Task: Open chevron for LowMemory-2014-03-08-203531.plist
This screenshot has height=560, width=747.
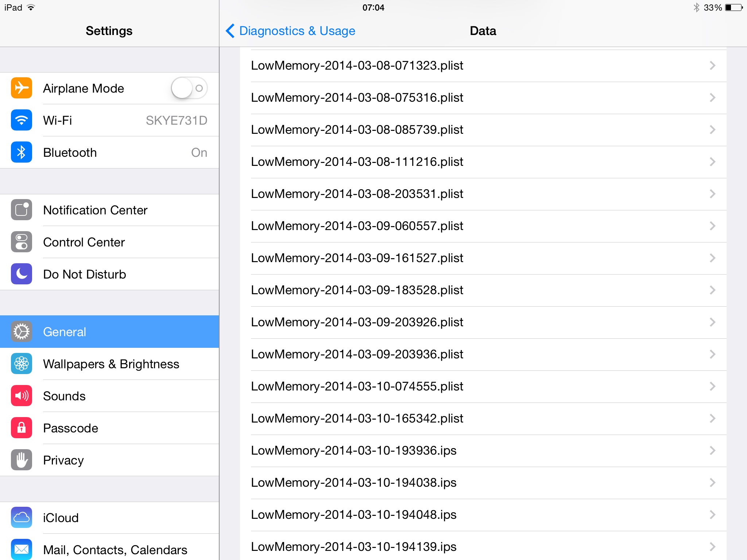Action: (x=712, y=194)
